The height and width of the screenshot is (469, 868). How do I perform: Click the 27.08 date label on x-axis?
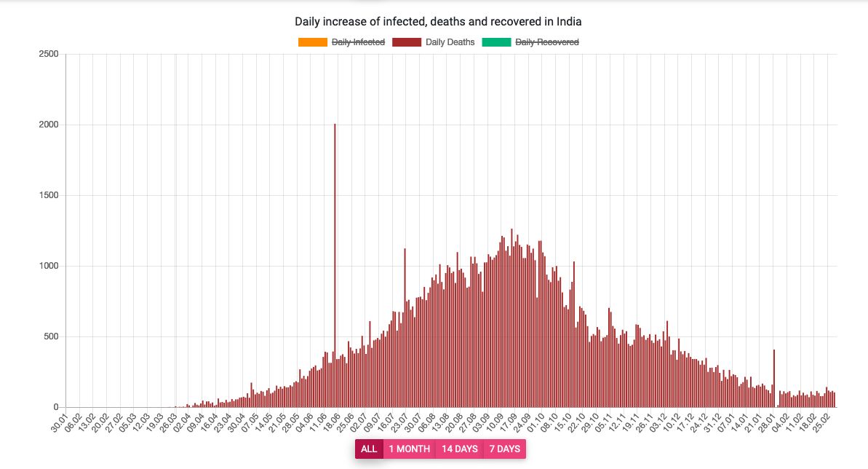(466, 422)
